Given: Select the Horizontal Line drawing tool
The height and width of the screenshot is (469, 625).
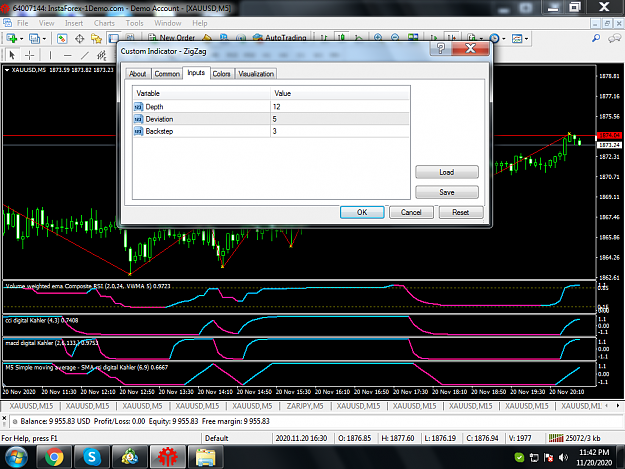Looking at the screenshot, I should point(68,55).
